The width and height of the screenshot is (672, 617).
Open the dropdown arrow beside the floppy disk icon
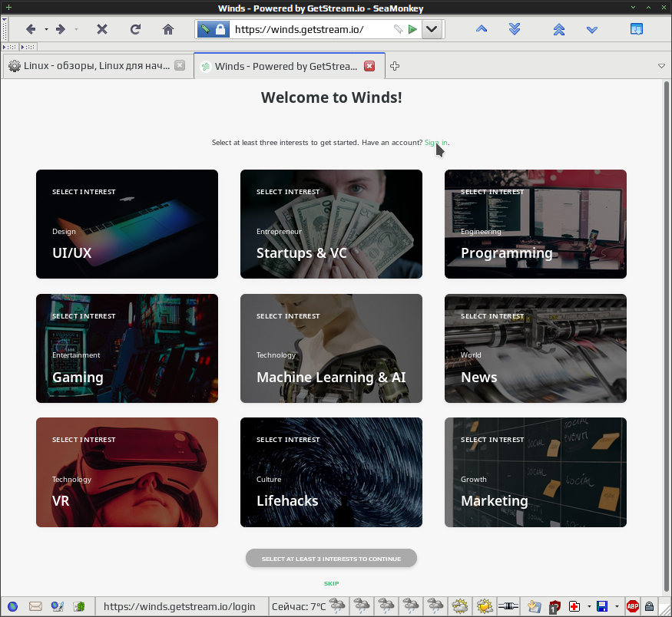click(x=617, y=606)
